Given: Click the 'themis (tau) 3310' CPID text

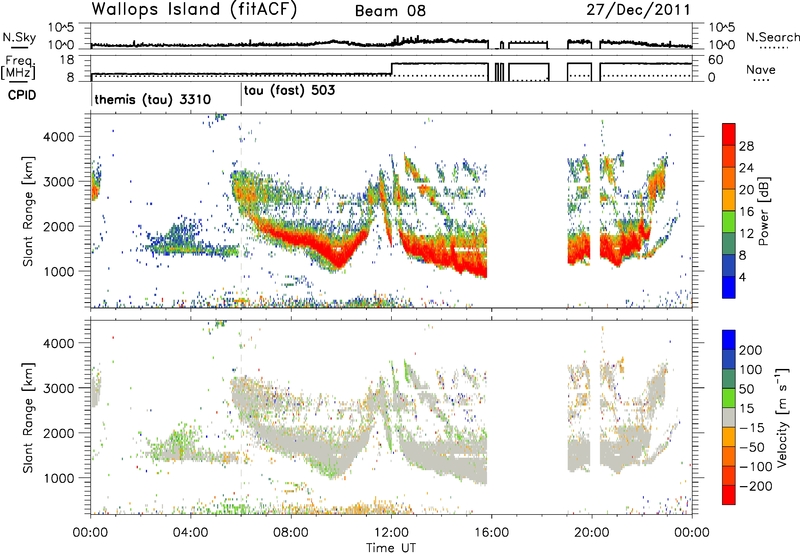Looking at the screenshot, I should tap(153, 99).
